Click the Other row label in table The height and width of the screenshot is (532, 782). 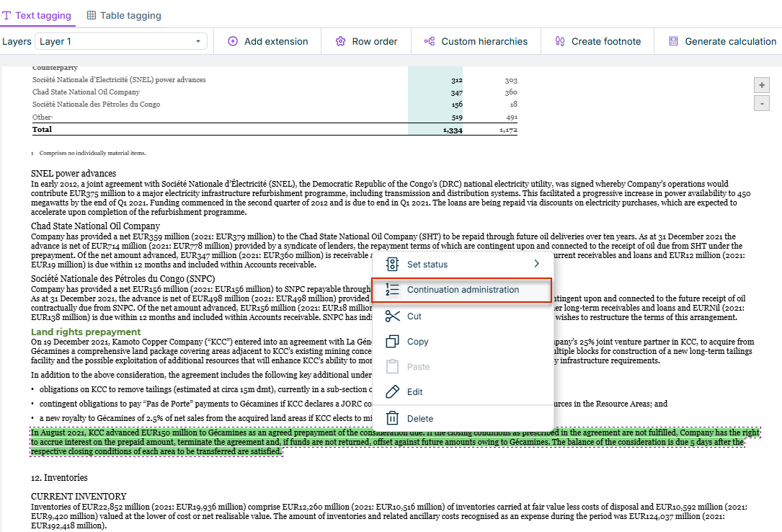41,118
